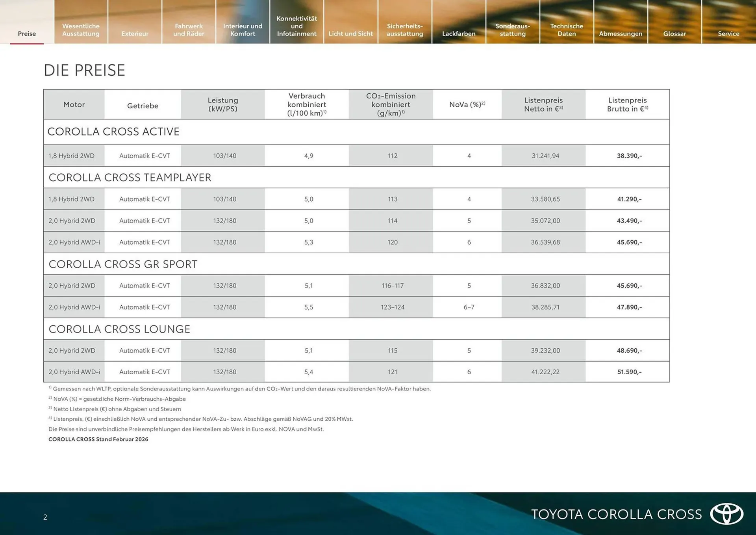Click the Listenpreis Brutto column header
The image size is (756, 535).
click(x=627, y=104)
